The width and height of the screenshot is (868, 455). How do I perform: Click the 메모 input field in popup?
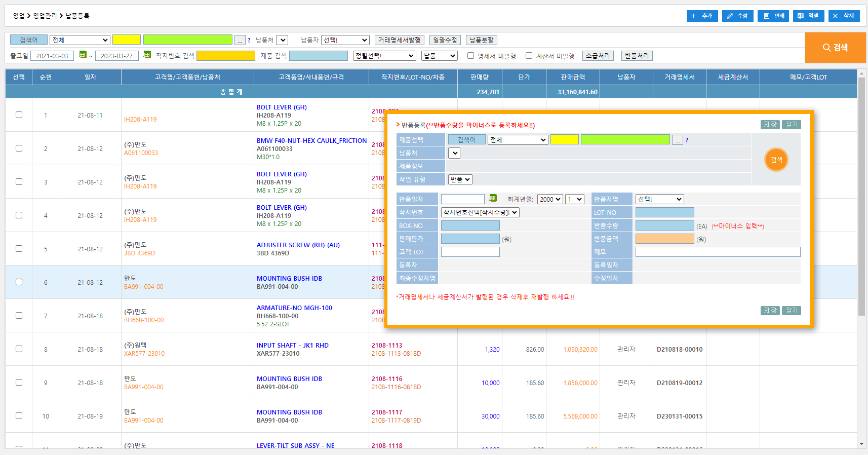[718, 252]
